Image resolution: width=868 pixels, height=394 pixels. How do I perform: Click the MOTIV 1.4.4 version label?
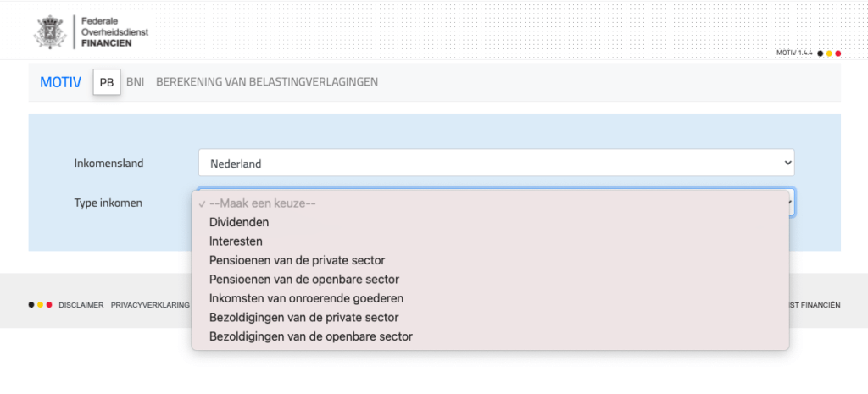(x=794, y=53)
